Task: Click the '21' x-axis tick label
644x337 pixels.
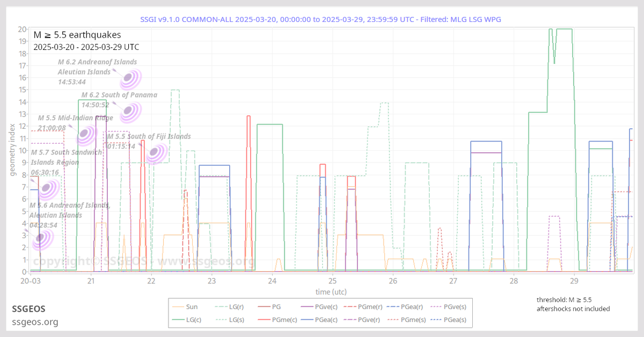Action: click(91, 281)
